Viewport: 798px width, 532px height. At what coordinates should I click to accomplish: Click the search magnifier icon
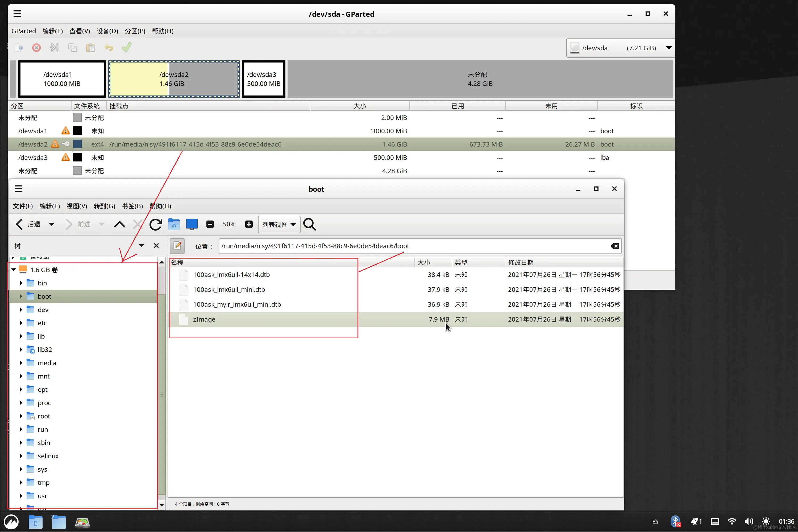click(309, 224)
